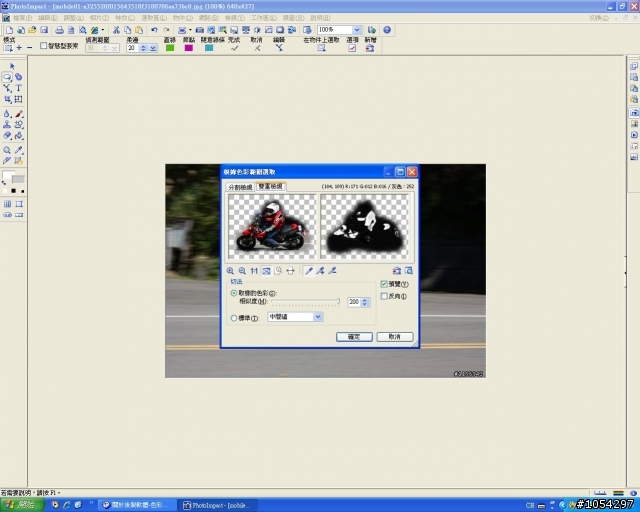Open the first menu in the menu bar
The width and height of the screenshot is (640, 512).
point(22,18)
